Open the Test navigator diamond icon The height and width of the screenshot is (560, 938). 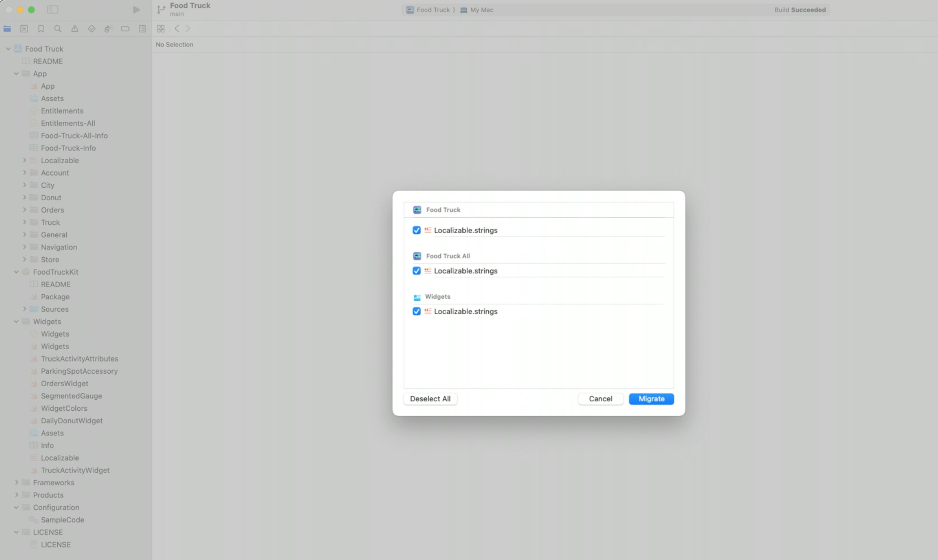pos(91,28)
